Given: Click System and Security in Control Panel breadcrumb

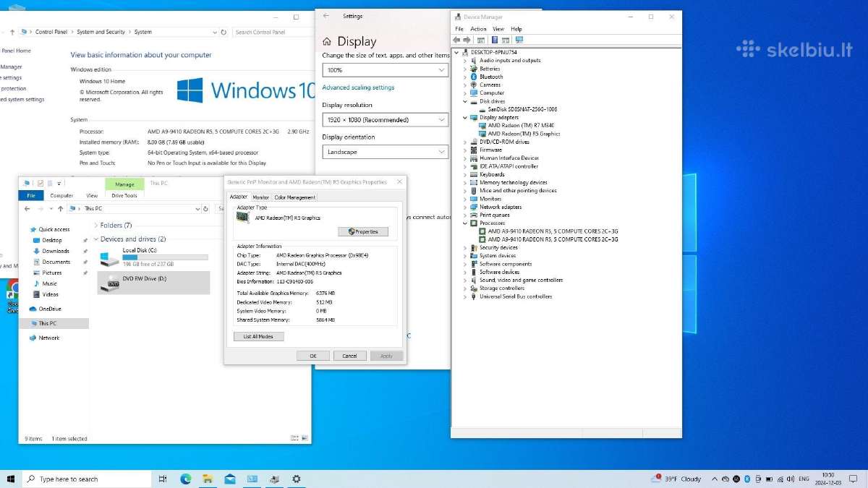Looking at the screenshot, I should pyautogui.click(x=101, y=32).
